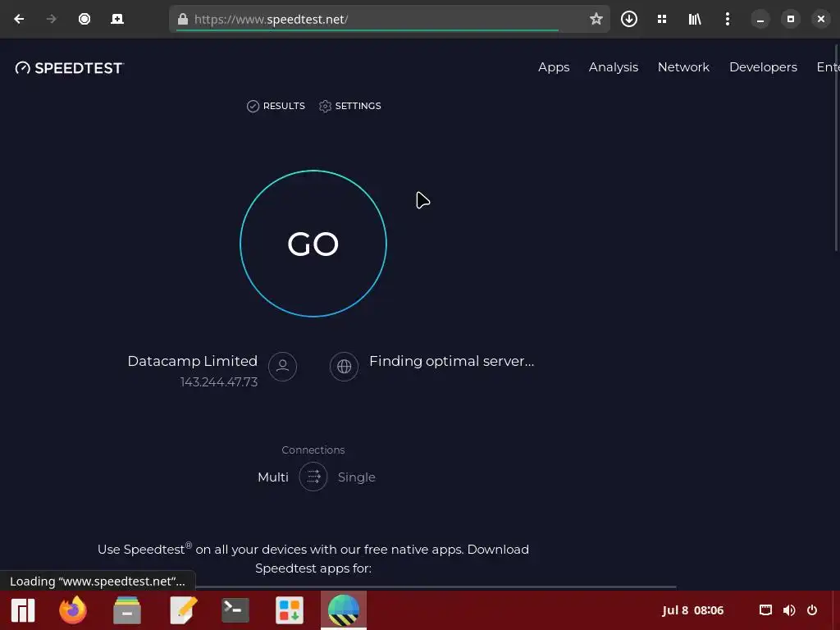Stop page loading button

point(84,20)
